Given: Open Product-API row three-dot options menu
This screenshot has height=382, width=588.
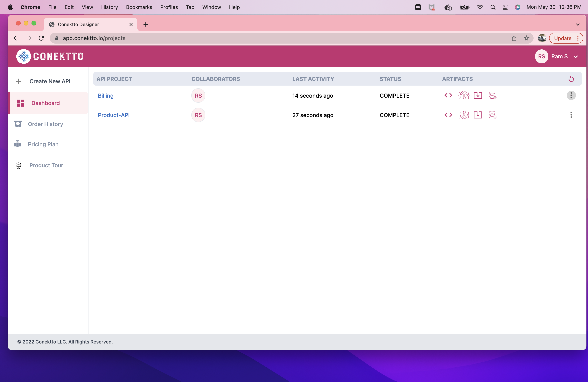Looking at the screenshot, I should click(571, 115).
